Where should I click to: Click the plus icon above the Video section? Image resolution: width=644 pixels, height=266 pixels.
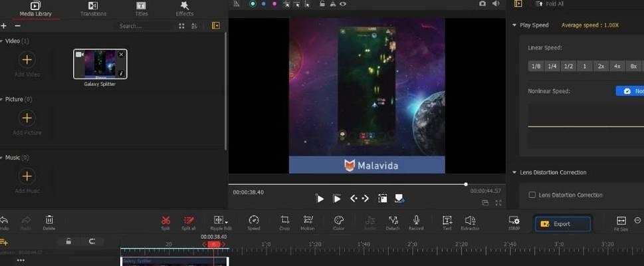point(4,26)
